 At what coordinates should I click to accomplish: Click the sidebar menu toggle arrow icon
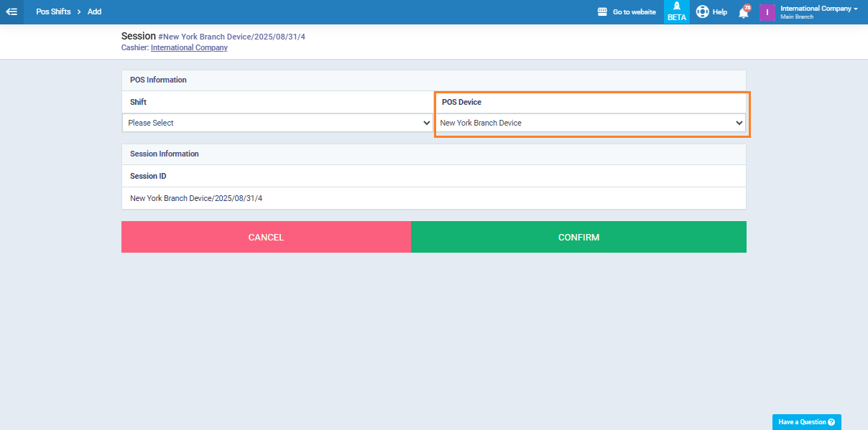11,11
